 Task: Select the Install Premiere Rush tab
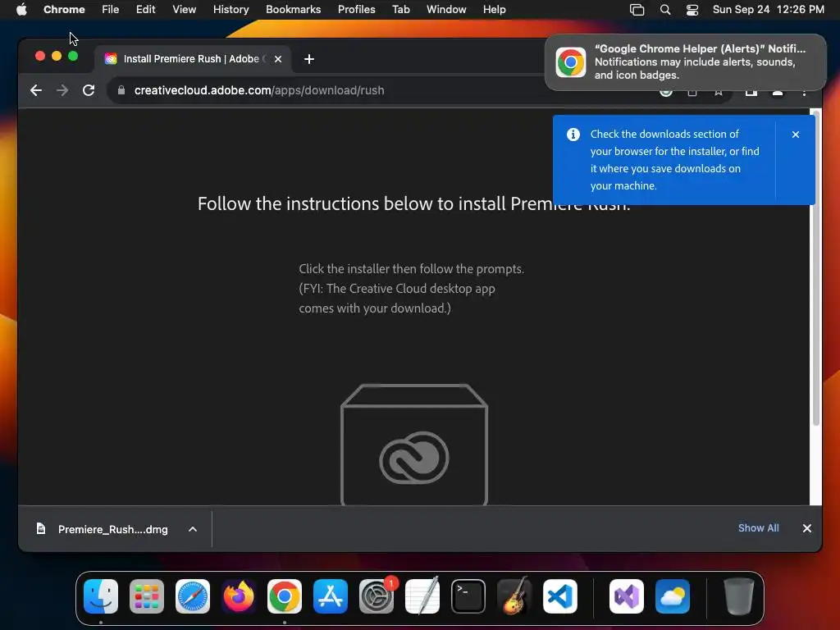193,59
